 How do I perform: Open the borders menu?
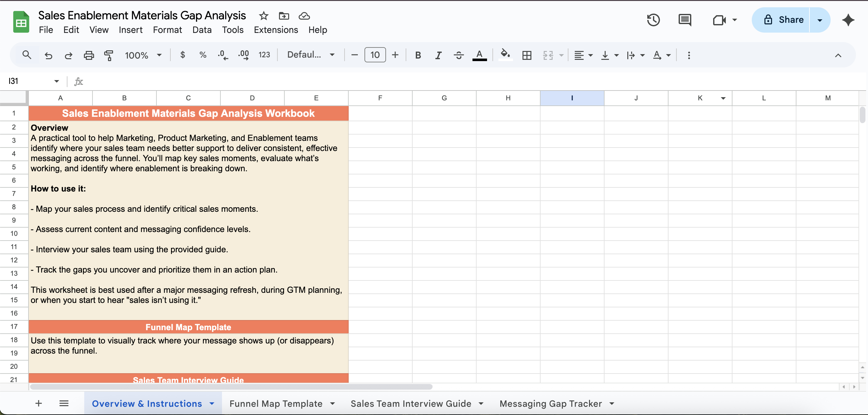coord(527,55)
